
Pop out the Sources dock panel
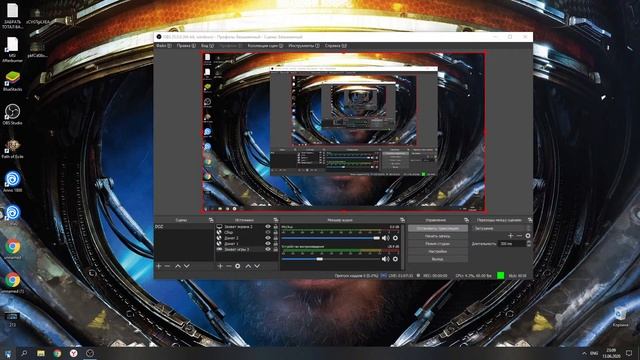click(276, 220)
